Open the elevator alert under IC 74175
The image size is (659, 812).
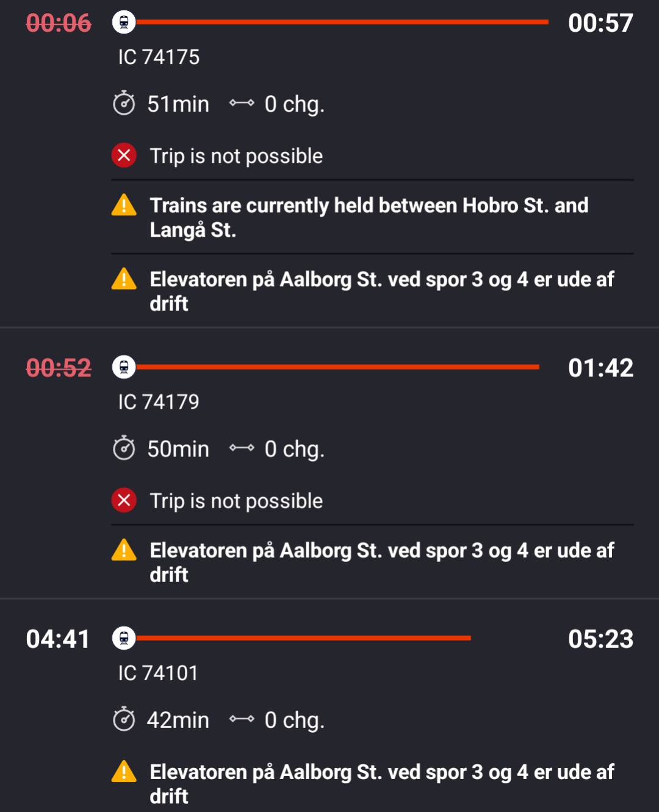[x=381, y=291]
